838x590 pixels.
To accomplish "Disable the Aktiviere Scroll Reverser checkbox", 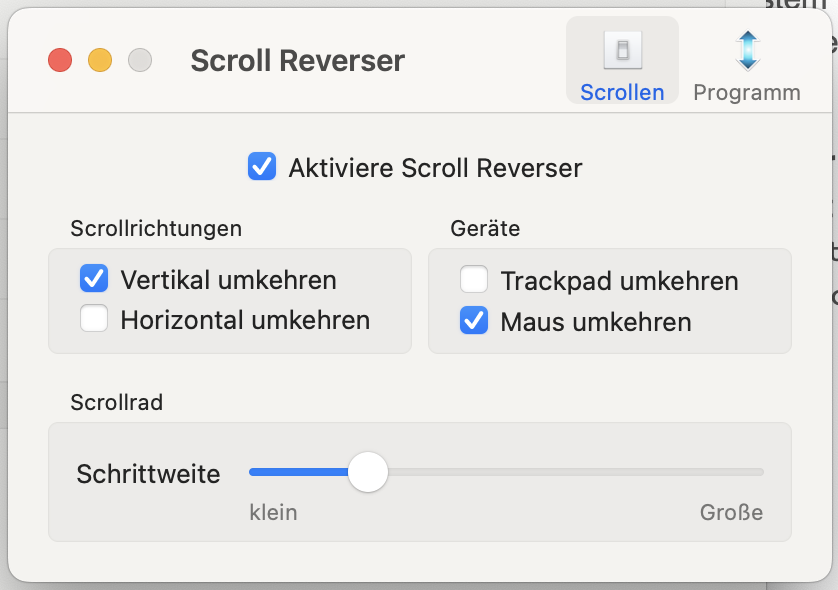I will (x=262, y=167).
